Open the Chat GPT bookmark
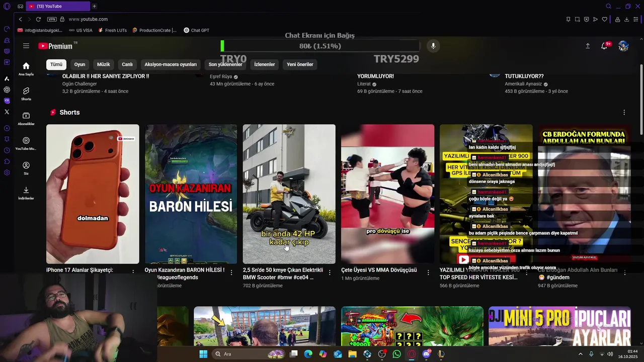This screenshot has height=362, width=644. tap(196, 30)
